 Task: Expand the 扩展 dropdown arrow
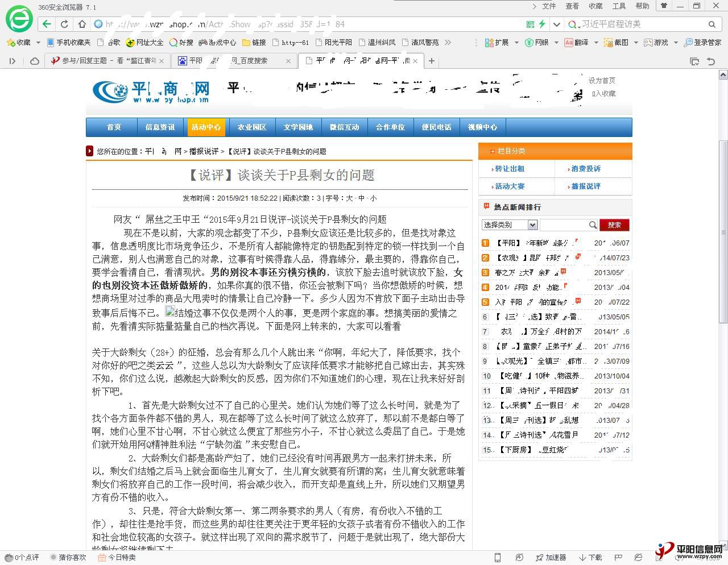click(x=516, y=43)
